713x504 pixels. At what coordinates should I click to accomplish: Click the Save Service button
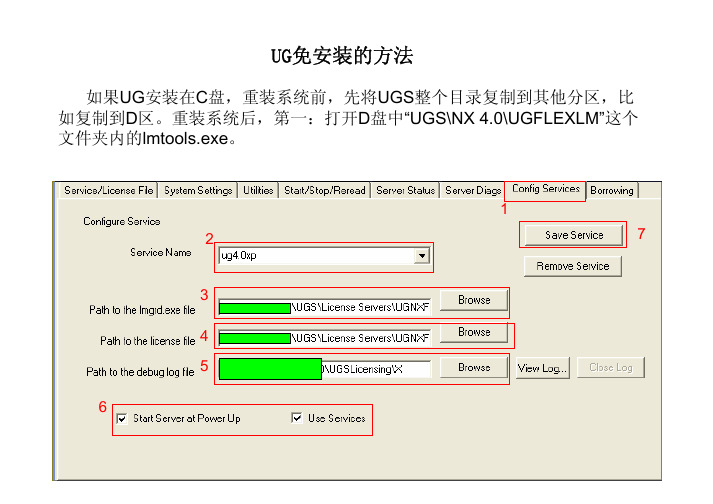574,235
